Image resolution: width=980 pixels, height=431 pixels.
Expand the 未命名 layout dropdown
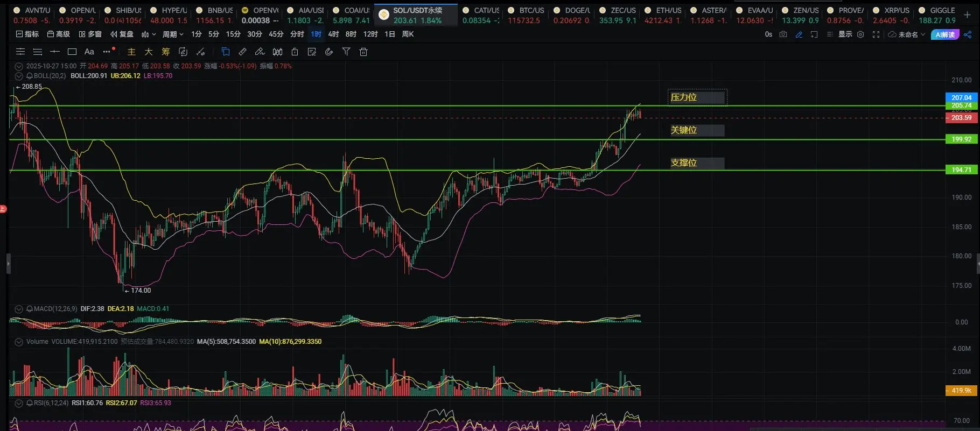[x=907, y=34]
